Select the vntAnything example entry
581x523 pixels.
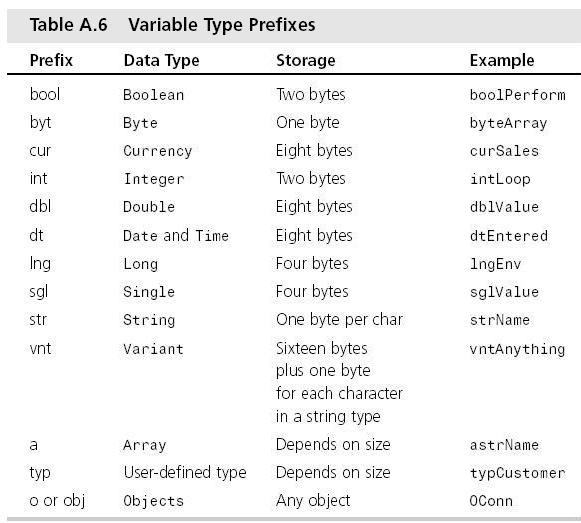pyautogui.click(x=517, y=349)
